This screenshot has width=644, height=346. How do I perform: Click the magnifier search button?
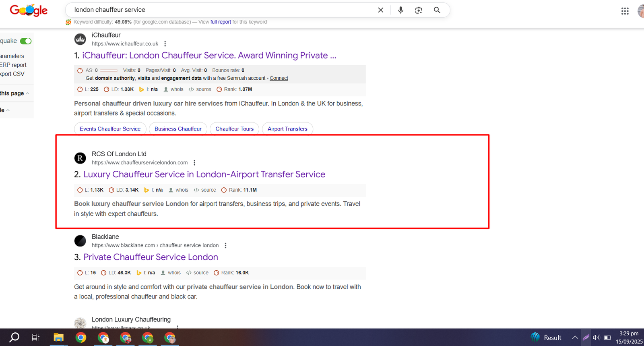tap(437, 10)
